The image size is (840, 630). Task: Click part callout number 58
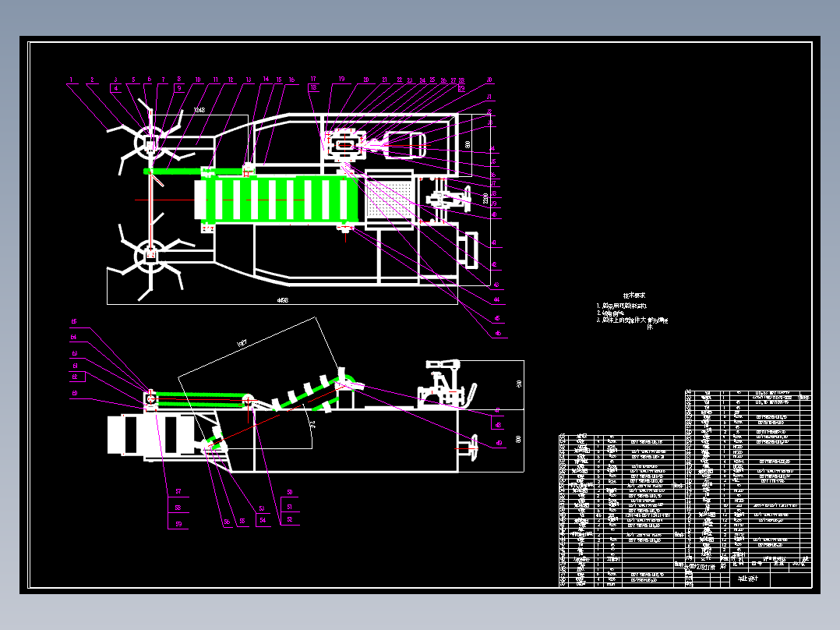178,508
